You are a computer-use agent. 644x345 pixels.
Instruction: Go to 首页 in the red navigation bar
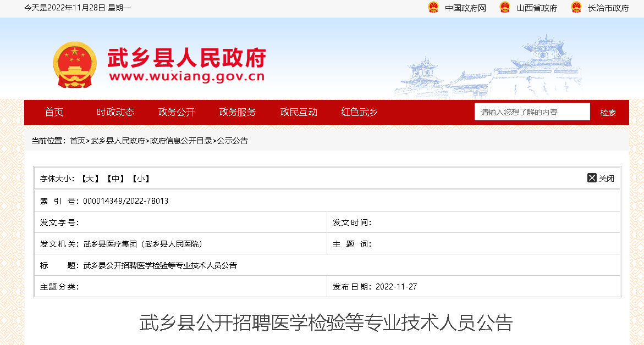[54, 112]
